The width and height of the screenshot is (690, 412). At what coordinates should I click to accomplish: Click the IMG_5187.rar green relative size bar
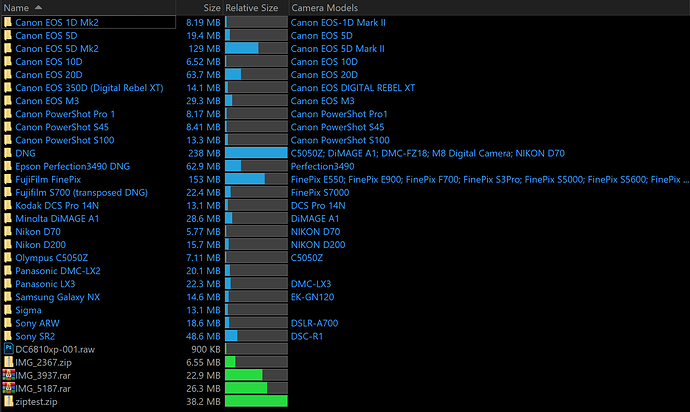pyautogui.click(x=246, y=388)
